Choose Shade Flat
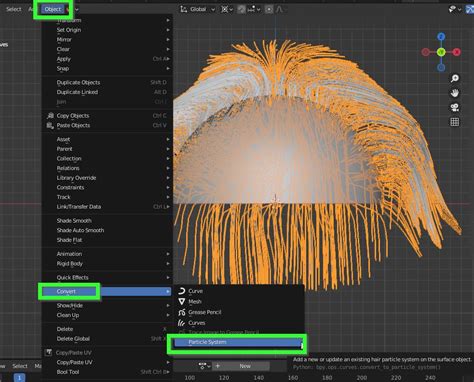 point(106,240)
